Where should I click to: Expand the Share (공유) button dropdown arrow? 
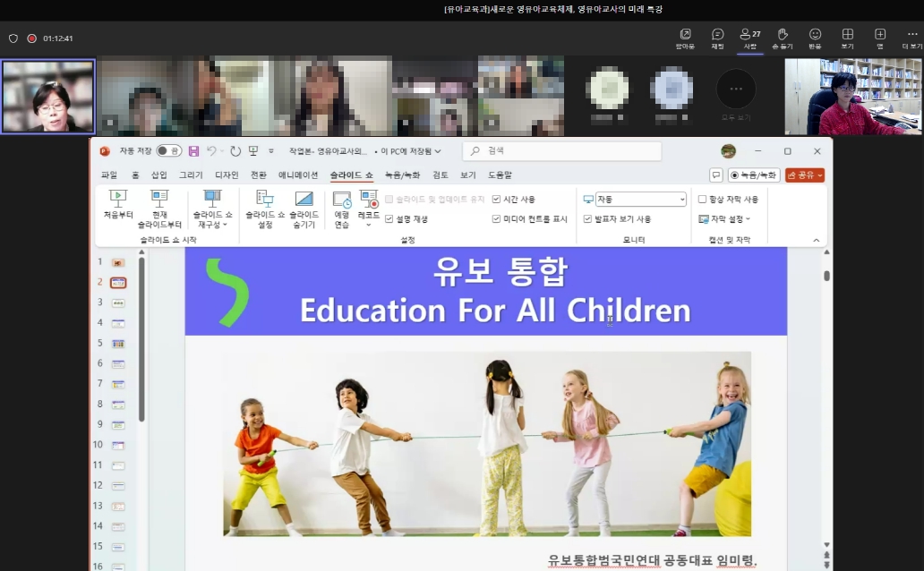coord(820,175)
